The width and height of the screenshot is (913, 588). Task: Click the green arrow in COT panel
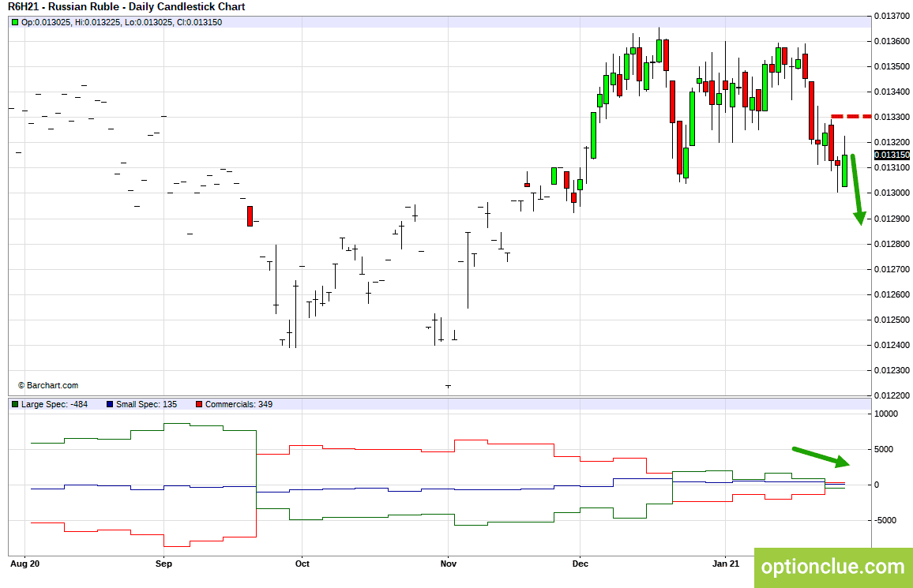point(821,457)
